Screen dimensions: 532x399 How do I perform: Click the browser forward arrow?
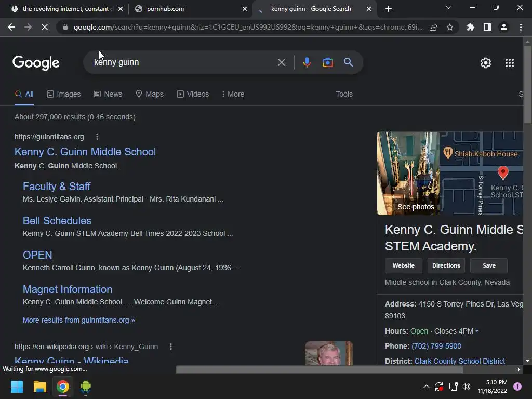tap(28, 27)
